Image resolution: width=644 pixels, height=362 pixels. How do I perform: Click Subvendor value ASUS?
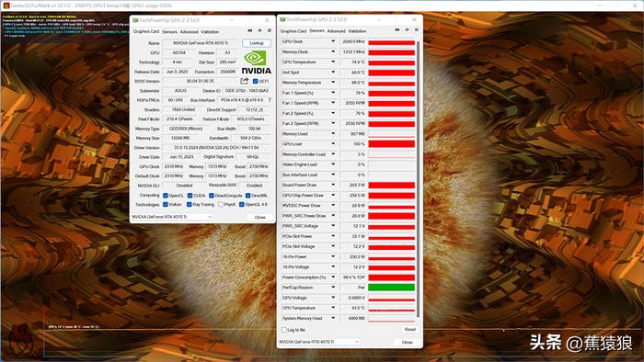[x=180, y=91]
